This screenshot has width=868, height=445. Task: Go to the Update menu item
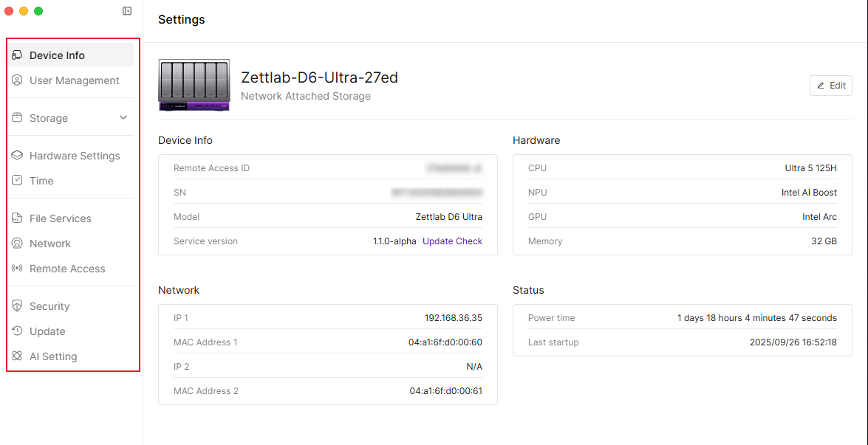click(x=47, y=331)
